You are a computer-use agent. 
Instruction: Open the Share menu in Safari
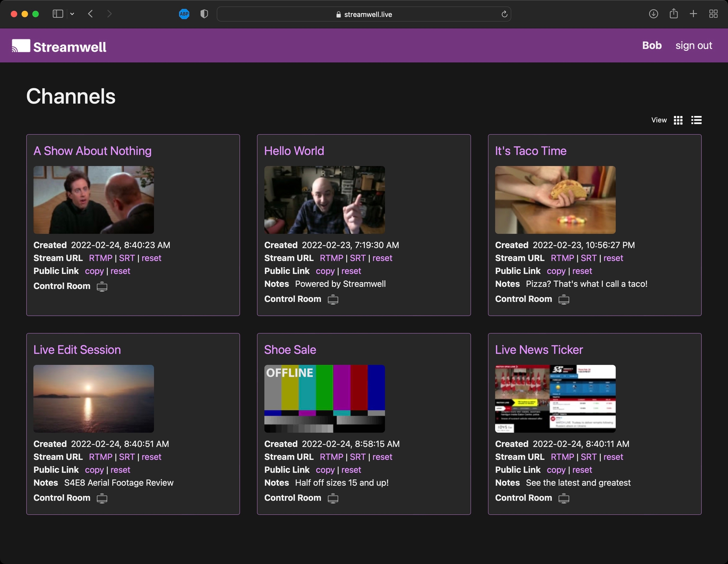[x=674, y=14]
